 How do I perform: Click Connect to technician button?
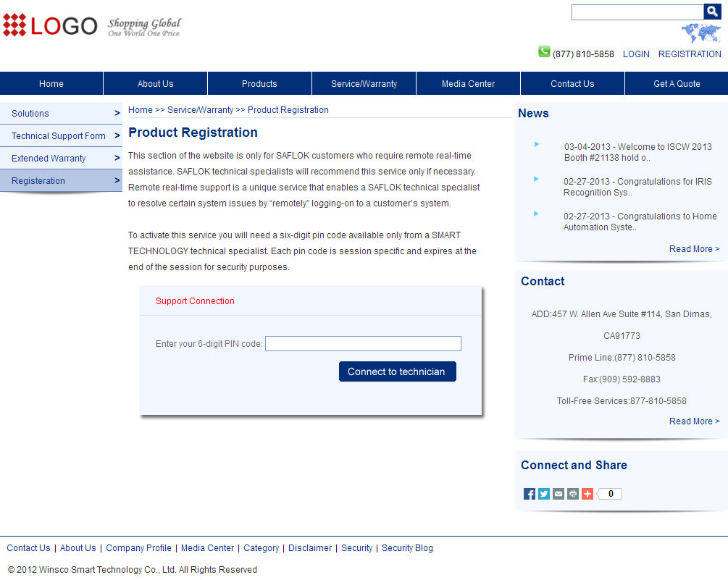tap(398, 371)
